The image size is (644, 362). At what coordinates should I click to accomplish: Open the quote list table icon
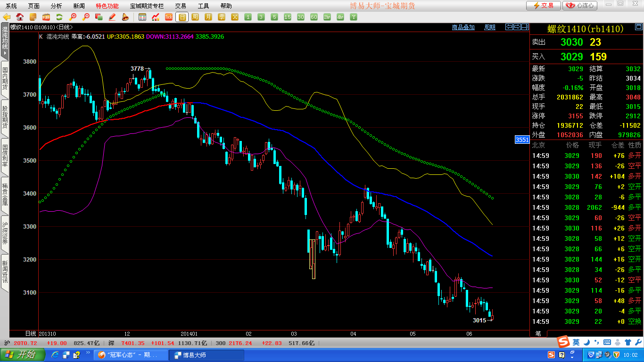[142, 17]
